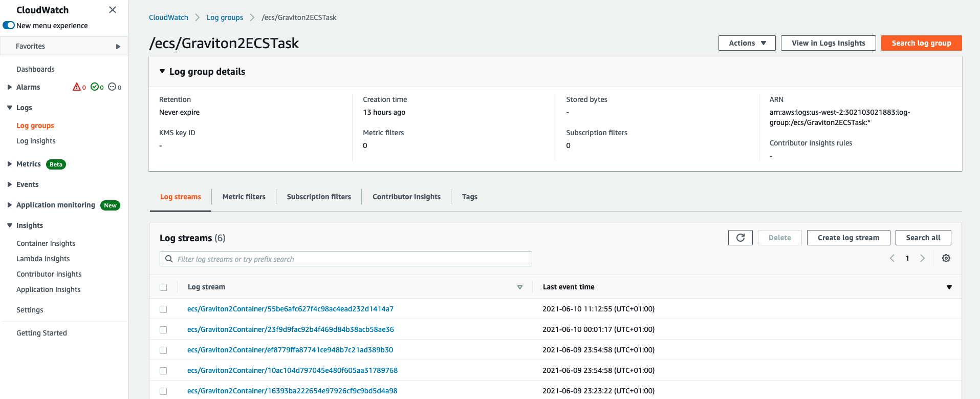Go to next page of log streams

coord(923,258)
